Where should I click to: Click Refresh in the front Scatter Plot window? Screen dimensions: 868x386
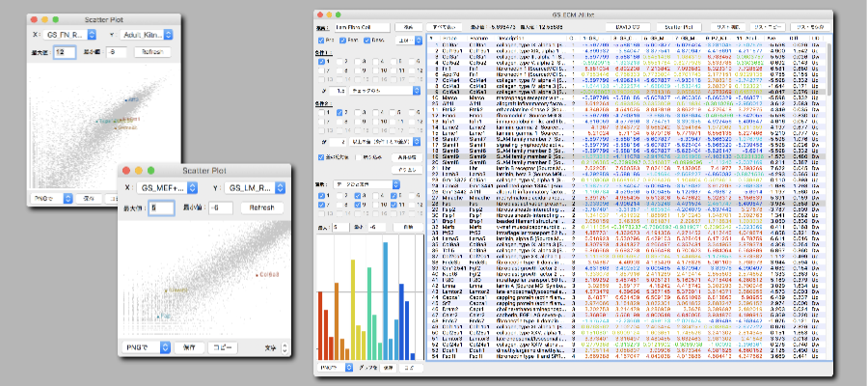[262, 207]
